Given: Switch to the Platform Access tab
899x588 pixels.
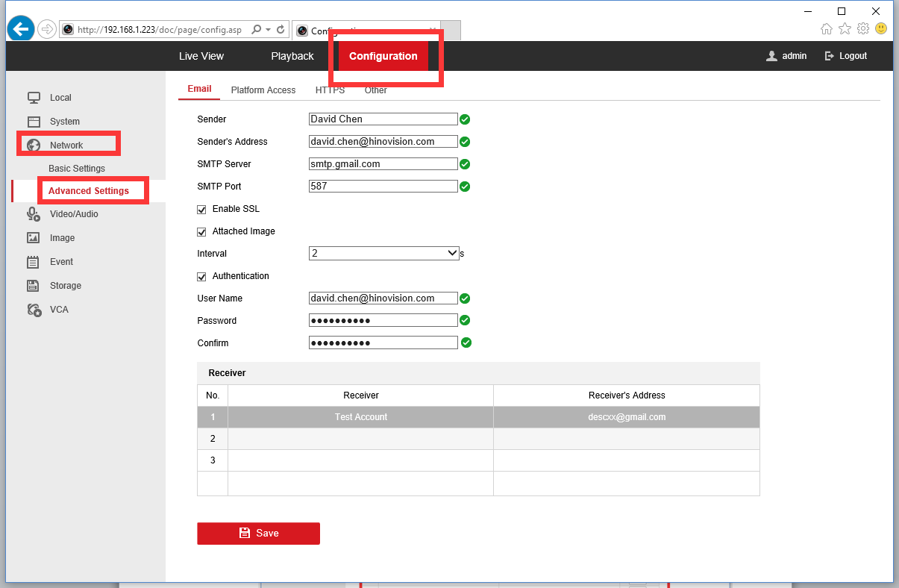Looking at the screenshot, I should tap(263, 90).
